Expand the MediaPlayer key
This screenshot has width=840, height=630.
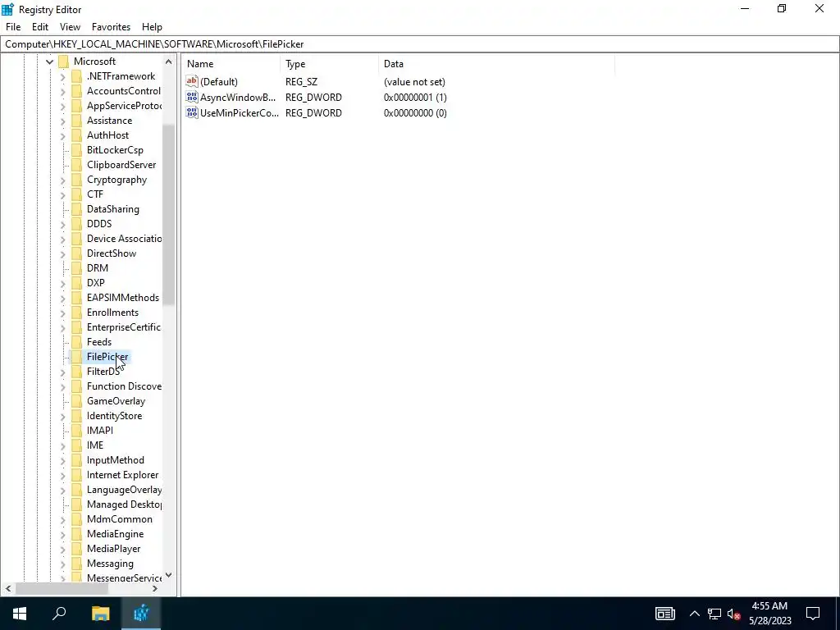pos(62,549)
